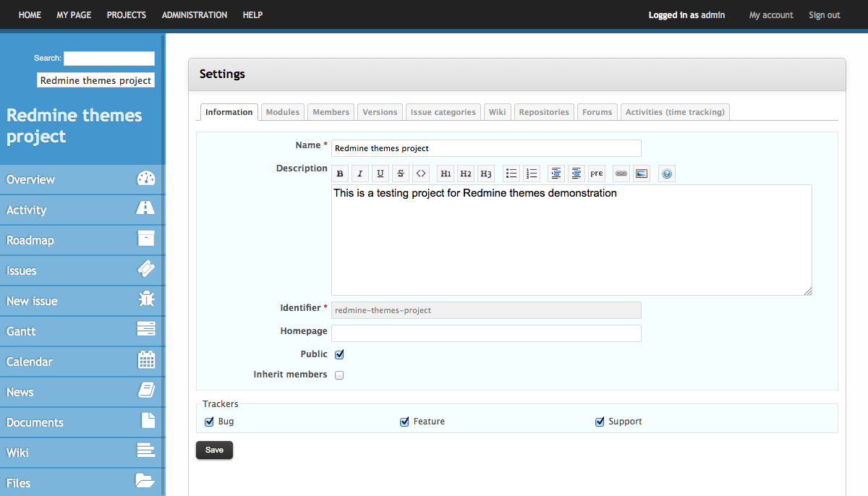This screenshot has height=496, width=868.
Task: Open text formatting help icon
Action: click(667, 174)
